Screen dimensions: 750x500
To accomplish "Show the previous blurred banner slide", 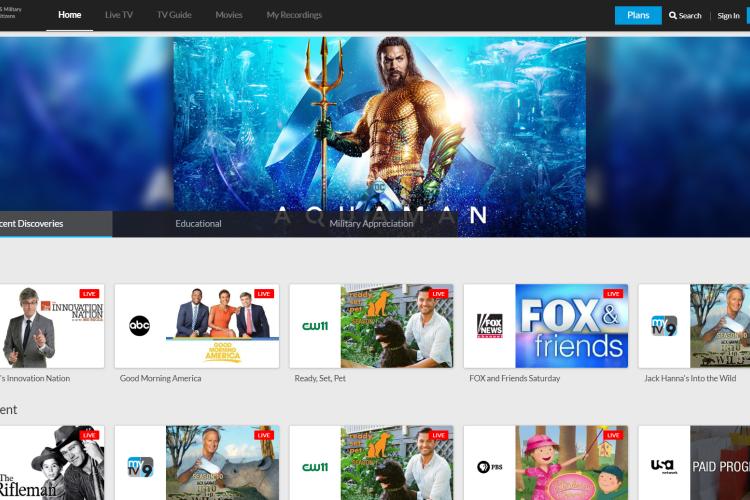I will 86,124.
